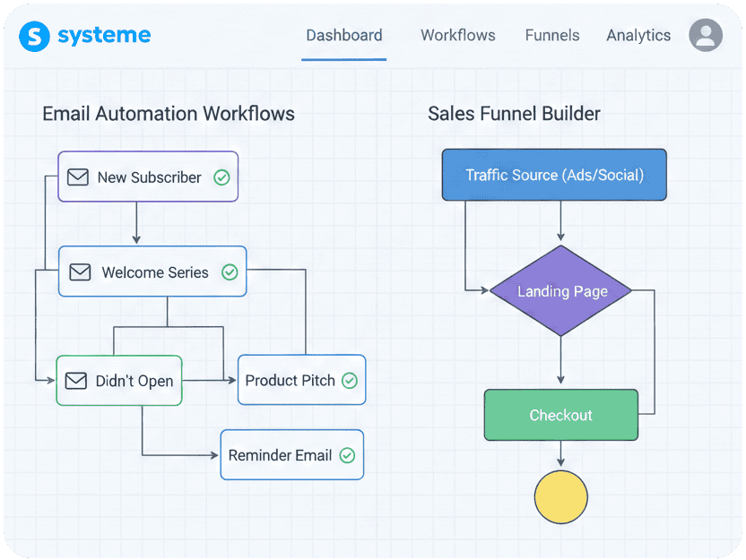Viewport: 746px width, 560px height.
Task: Click the systeme brand name text
Action: tap(104, 36)
